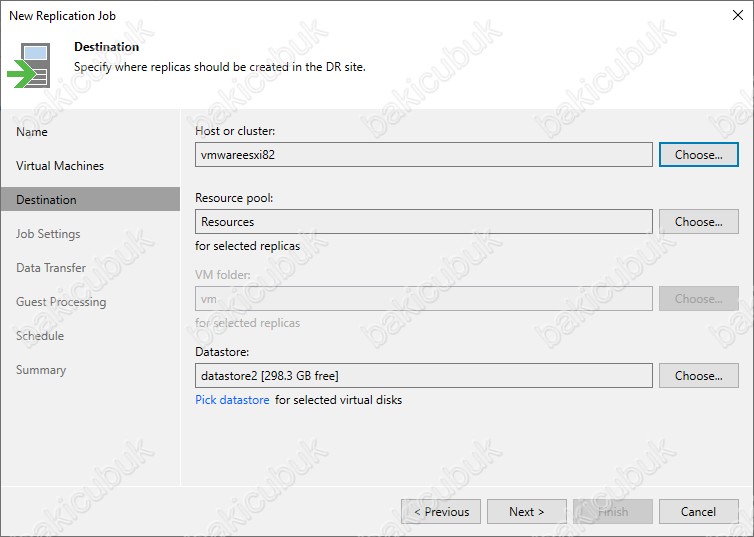Go back with the Previous button
This screenshot has height=537, width=754.
(441, 512)
